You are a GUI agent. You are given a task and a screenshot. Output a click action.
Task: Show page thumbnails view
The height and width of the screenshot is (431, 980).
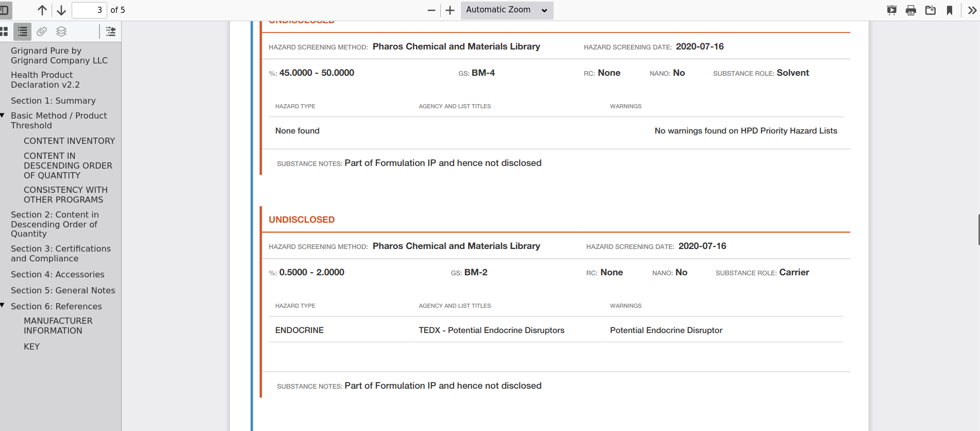point(4,31)
